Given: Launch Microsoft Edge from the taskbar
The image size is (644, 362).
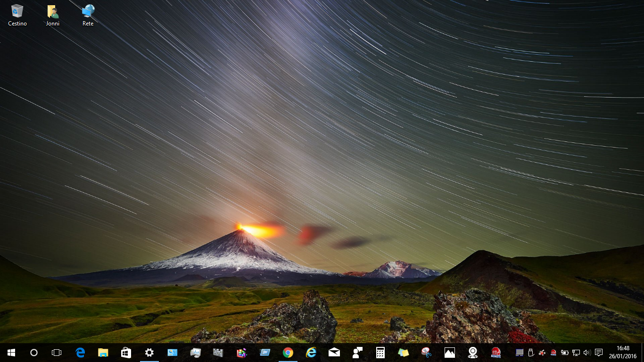Looking at the screenshot, I should (x=80, y=352).
